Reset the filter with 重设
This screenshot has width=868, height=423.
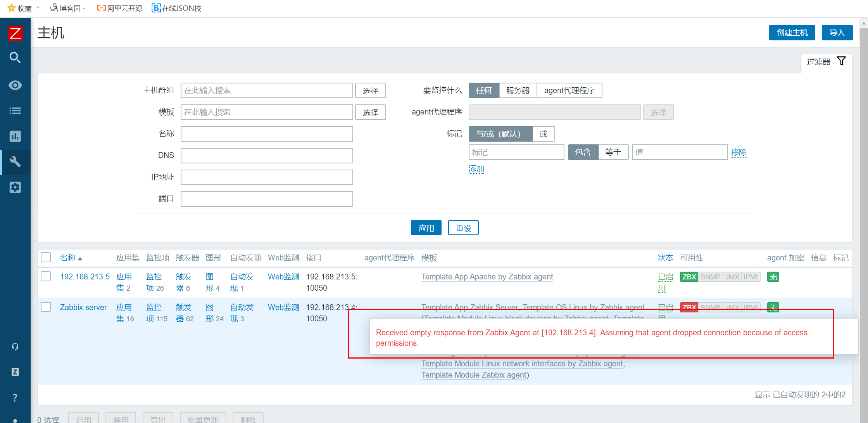tap(463, 228)
